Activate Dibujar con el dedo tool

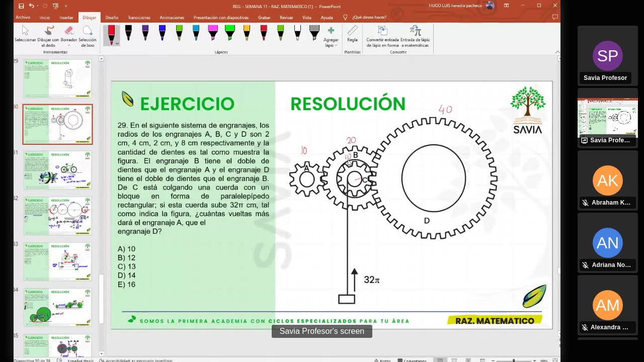[48, 36]
